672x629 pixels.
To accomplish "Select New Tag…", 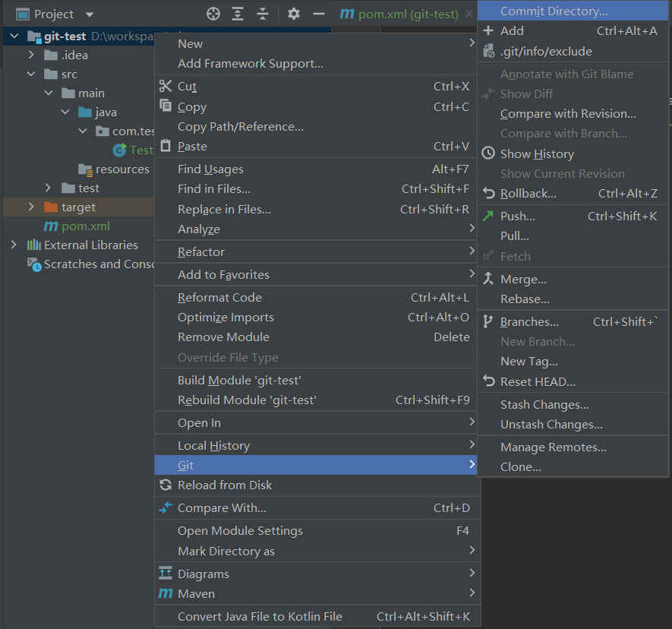I will point(573,361).
